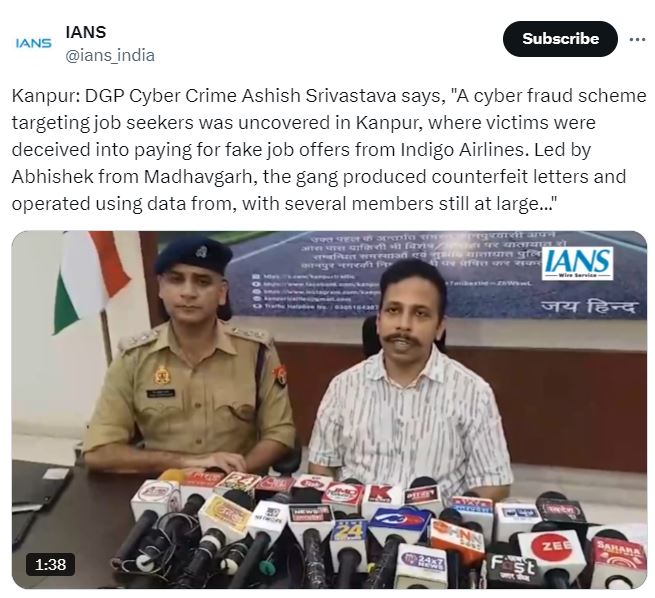Screen dimensions: 655x598
Task: Open the IANS display name profile
Action: tap(86, 32)
